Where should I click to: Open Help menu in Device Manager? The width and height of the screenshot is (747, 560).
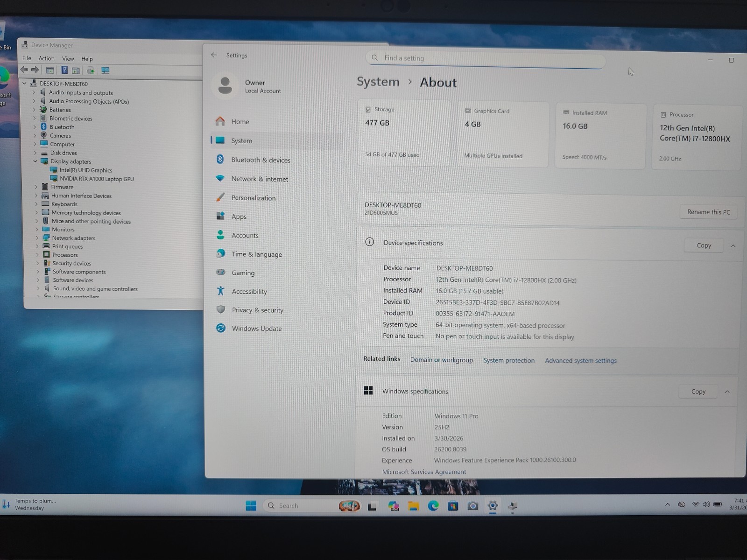pos(87,59)
